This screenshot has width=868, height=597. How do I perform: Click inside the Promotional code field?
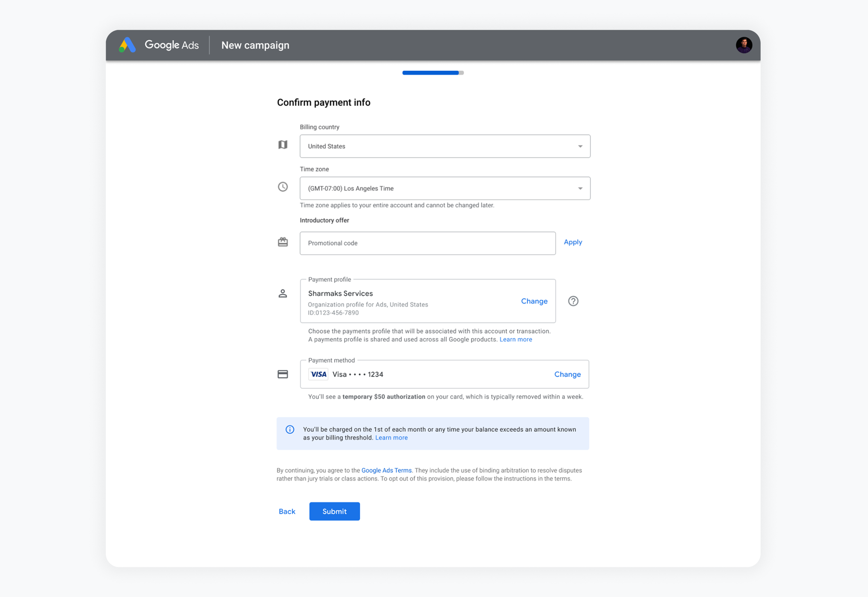pyautogui.click(x=427, y=243)
